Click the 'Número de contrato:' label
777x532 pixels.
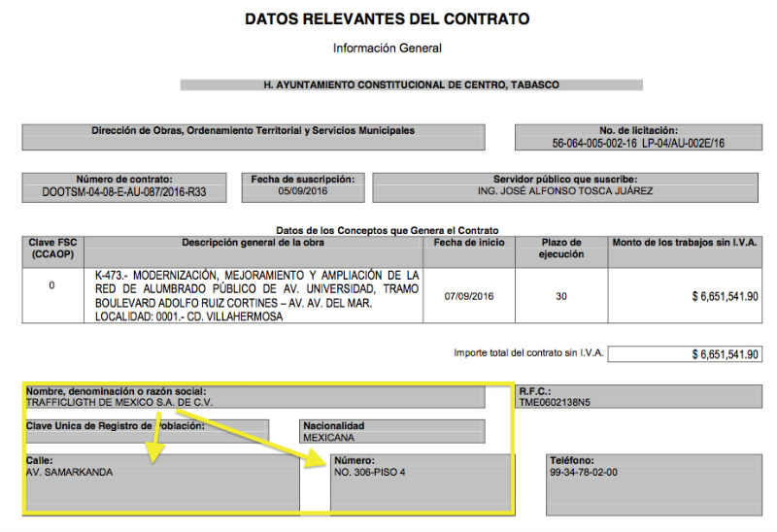pos(124,180)
